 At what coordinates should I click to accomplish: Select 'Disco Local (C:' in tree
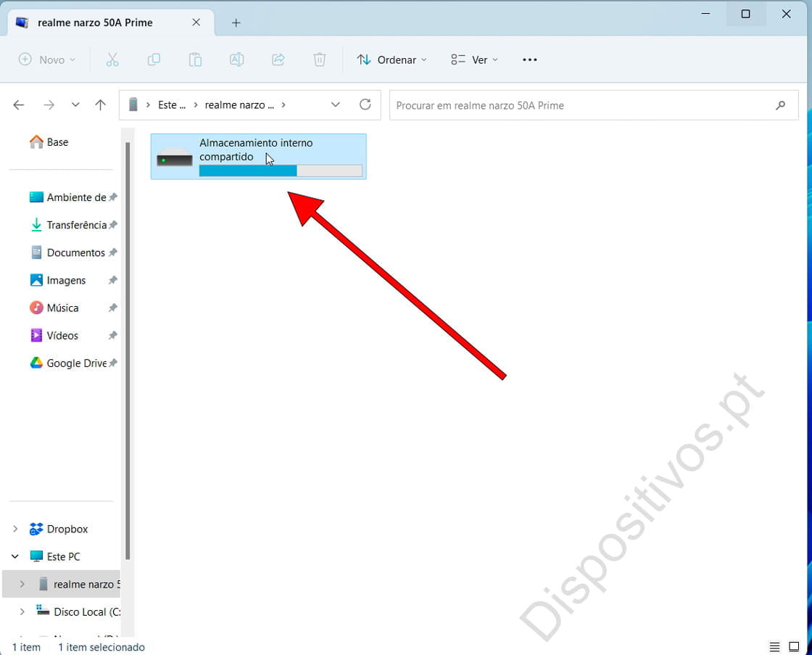79,612
